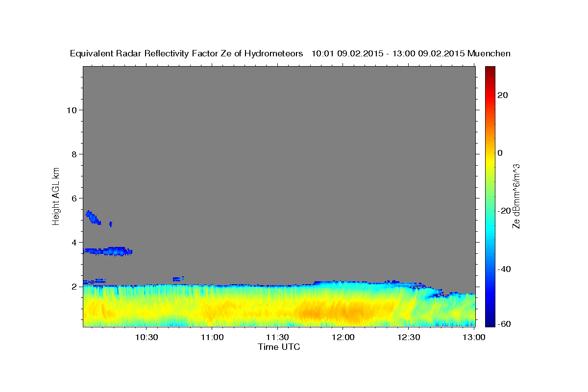Click the height tick label 6
Viewport: 588px width, 392px height.
point(74,198)
